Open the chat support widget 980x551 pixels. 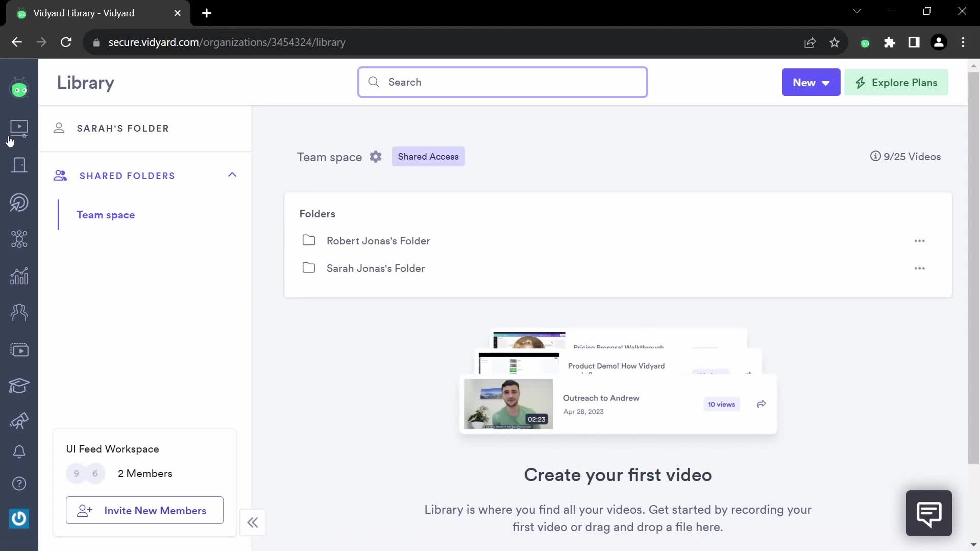pyautogui.click(x=928, y=513)
